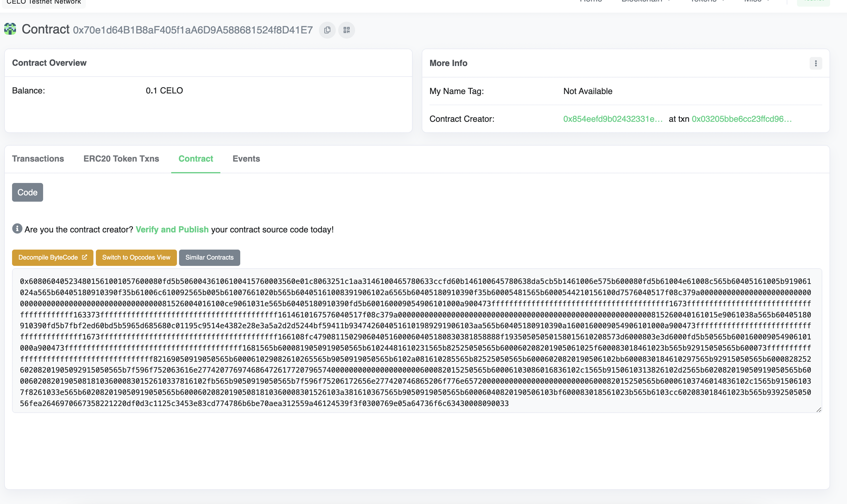Switch to the ERC20 Token Txns tab

pos(121,159)
